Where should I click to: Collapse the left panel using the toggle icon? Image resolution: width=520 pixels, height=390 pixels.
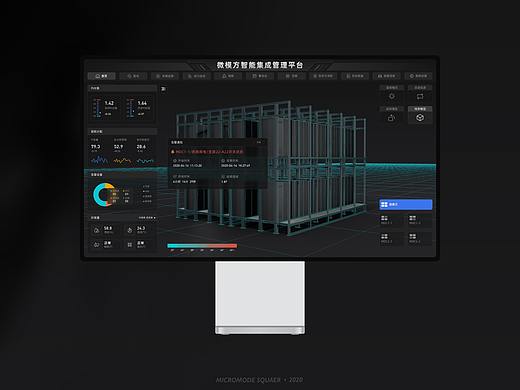click(x=163, y=89)
